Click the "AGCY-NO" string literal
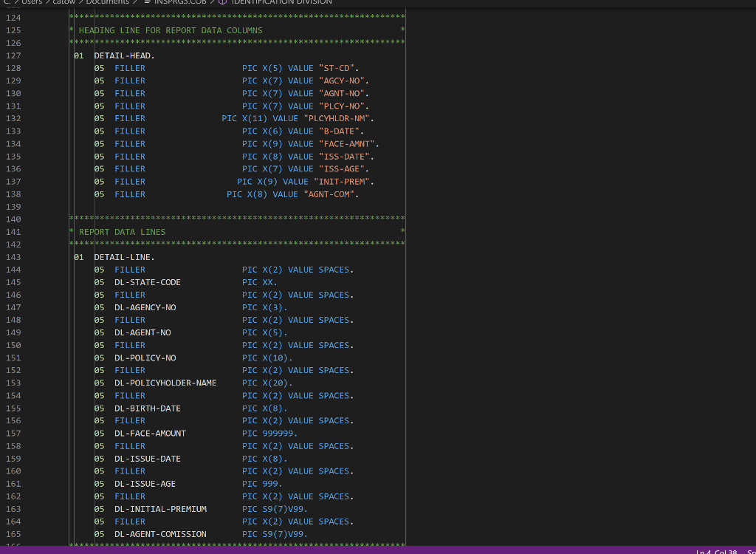Viewport: 756px width, 554px height. click(x=341, y=81)
